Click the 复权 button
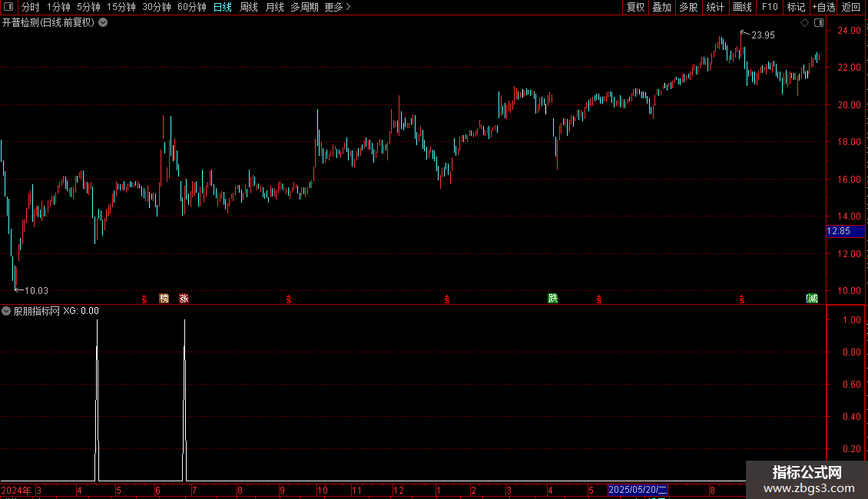Viewport: 868px width, 499px height. [635, 7]
